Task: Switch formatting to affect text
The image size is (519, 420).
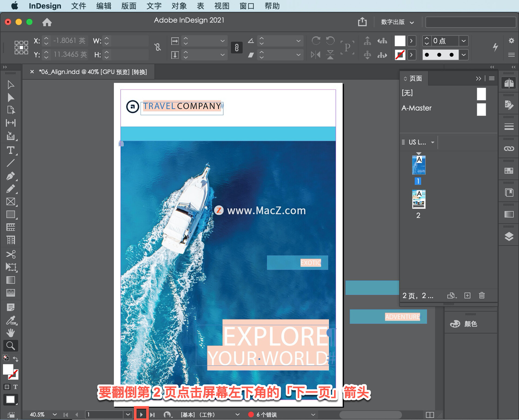Action: [15, 387]
